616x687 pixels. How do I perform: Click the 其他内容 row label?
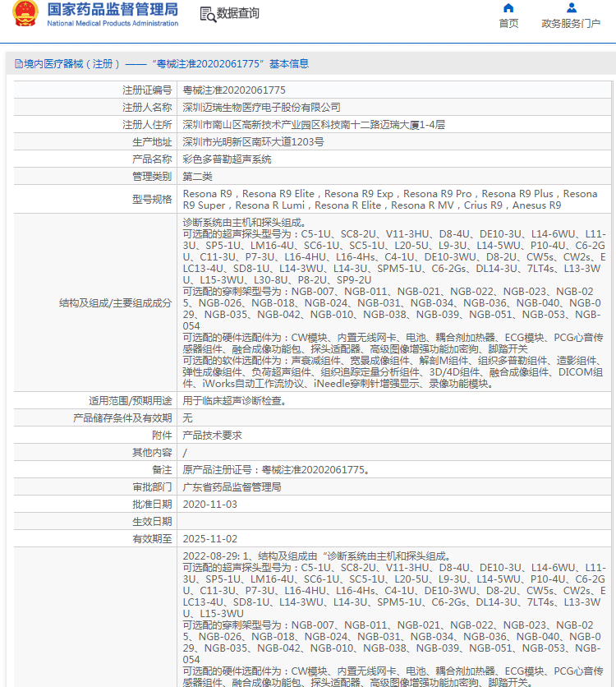pos(153,453)
